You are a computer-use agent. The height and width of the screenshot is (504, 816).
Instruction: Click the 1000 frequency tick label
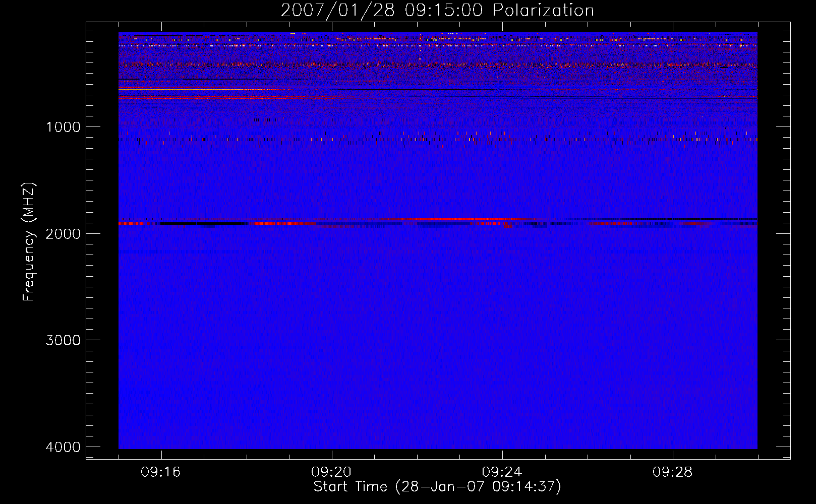[63, 127]
